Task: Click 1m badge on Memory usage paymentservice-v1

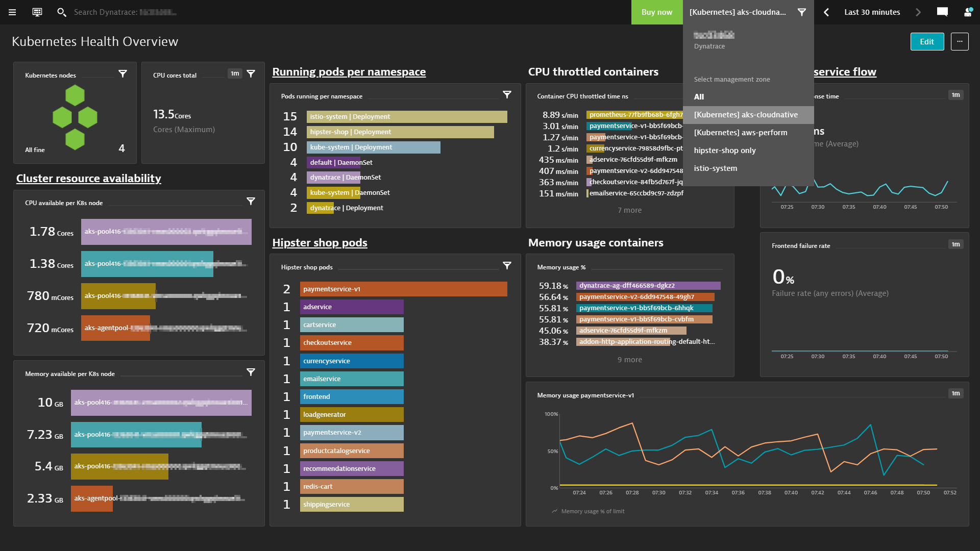Action: 955,393
